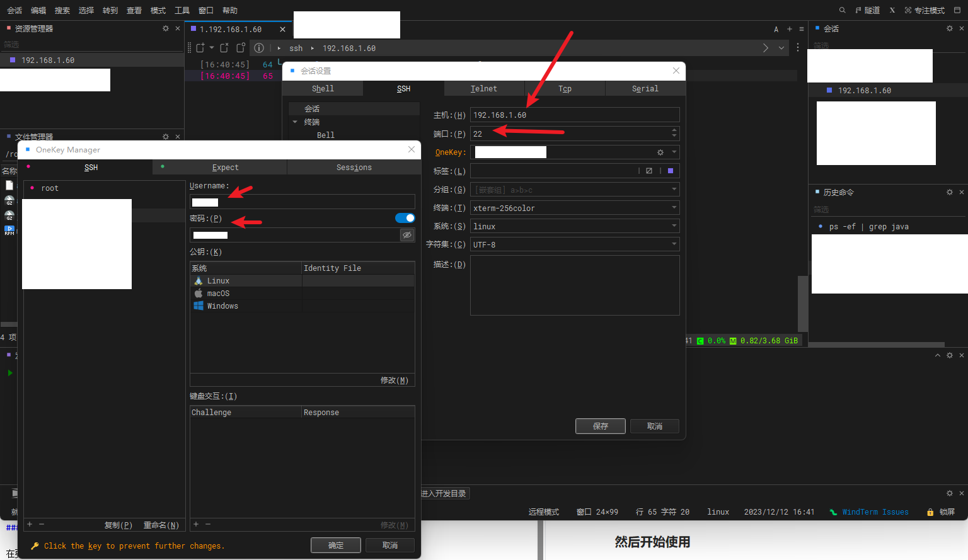Select the root credential entry

pos(104,188)
